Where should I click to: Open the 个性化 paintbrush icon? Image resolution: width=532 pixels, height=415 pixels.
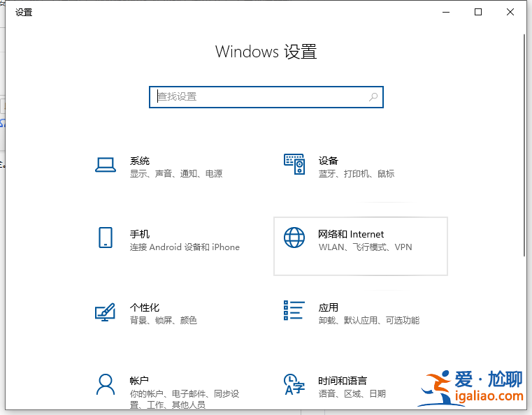pos(105,312)
